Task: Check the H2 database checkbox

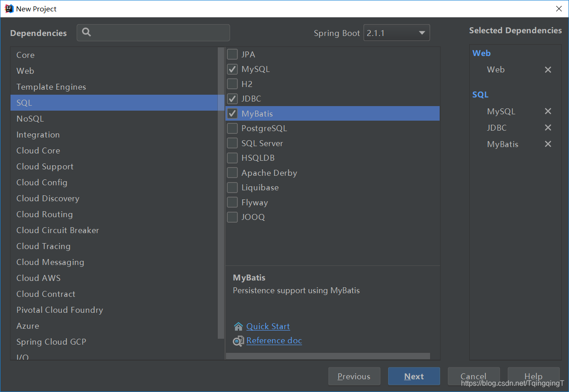Action: tap(232, 84)
